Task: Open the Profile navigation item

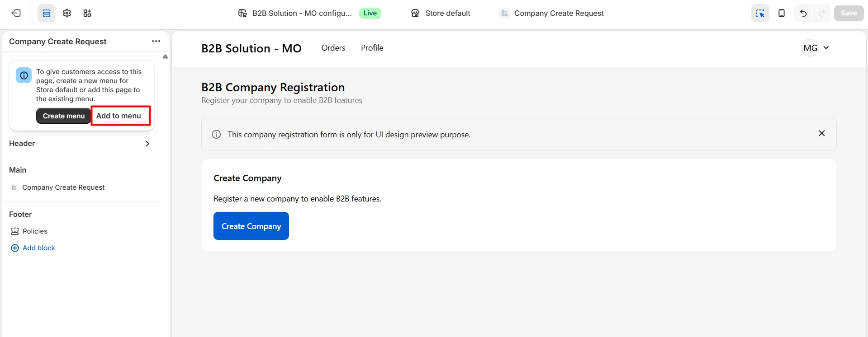Action: coord(372,48)
